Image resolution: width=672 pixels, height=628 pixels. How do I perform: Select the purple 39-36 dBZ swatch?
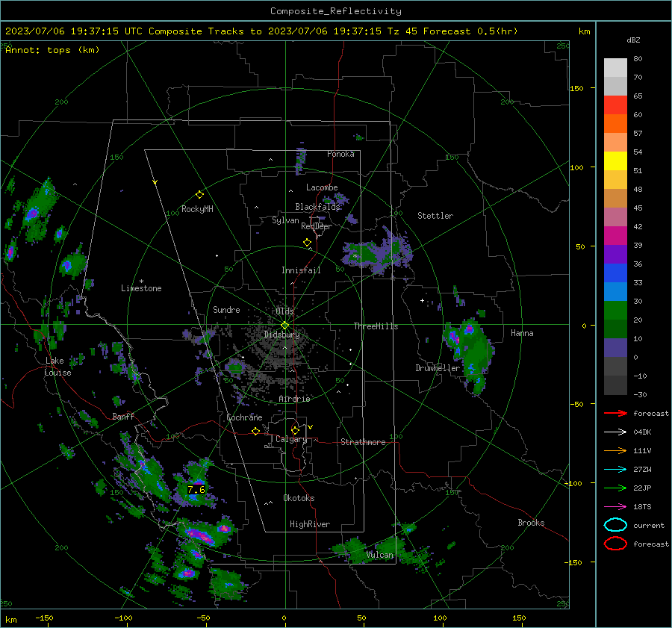615,254
